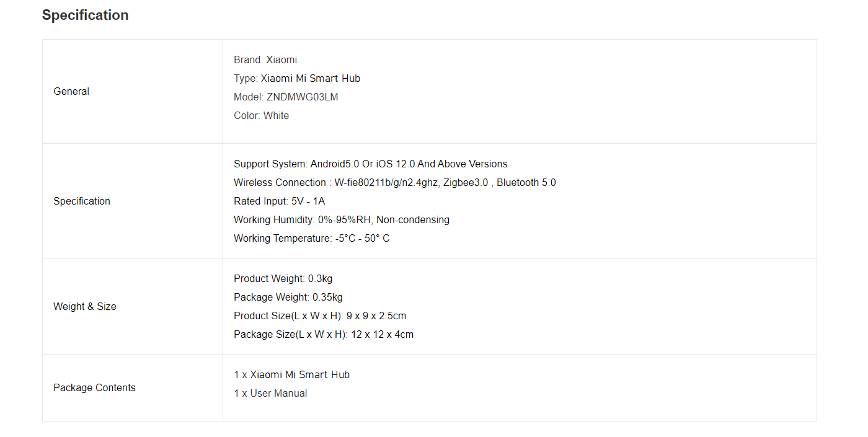Click the Product Weight: 0.3kg text
This screenshot has width=868, height=437.
pos(283,278)
